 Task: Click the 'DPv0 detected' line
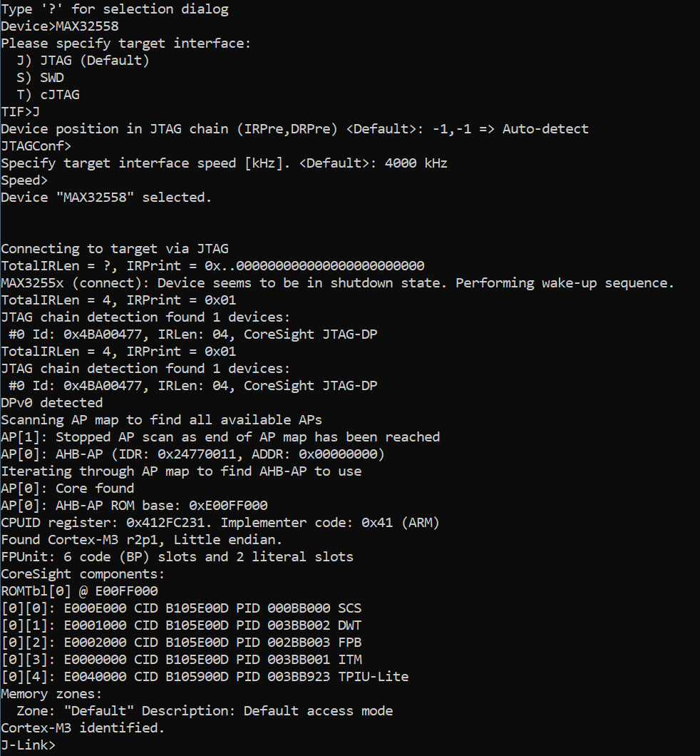pos(52,403)
